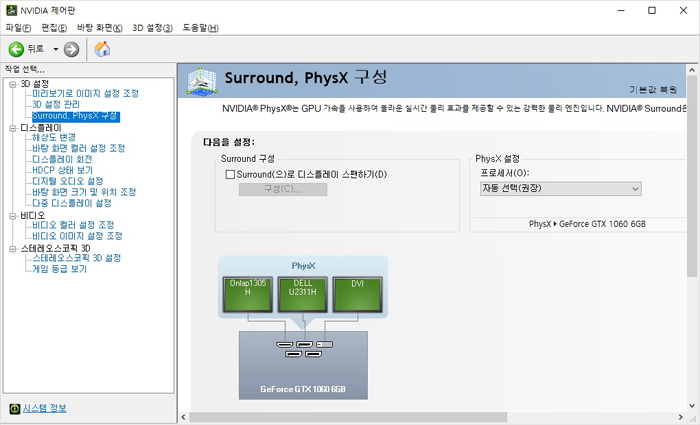Viewport: 700px width, 425px height.
Task: Open the Home icon in toolbar
Action: point(102,49)
